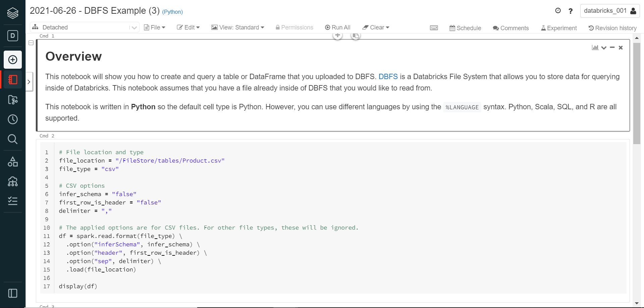Show keyboard shortcuts icon in toolbar
This screenshot has height=308, width=644.
pos(434,28)
